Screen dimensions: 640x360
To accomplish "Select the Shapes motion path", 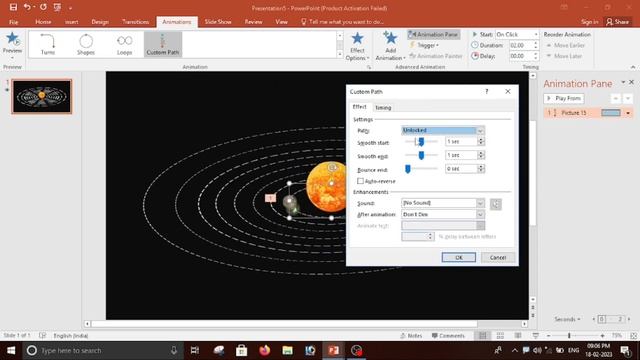I will click(x=86, y=44).
